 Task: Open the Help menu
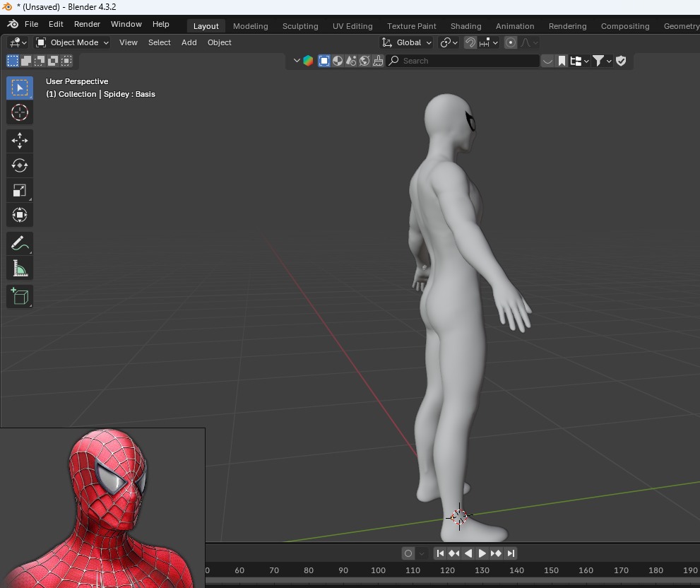(161, 24)
